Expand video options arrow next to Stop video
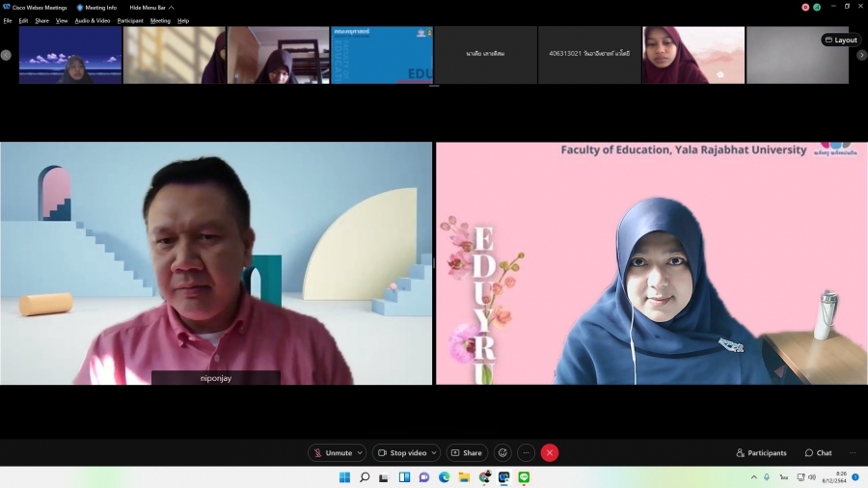This screenshot has width=868, height=488. tap(434, 452)
